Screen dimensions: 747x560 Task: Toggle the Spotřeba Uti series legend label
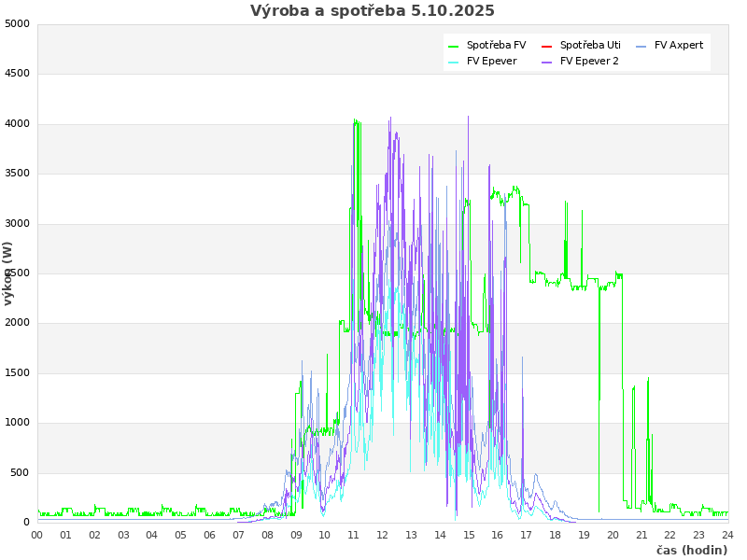click(590, 46)
